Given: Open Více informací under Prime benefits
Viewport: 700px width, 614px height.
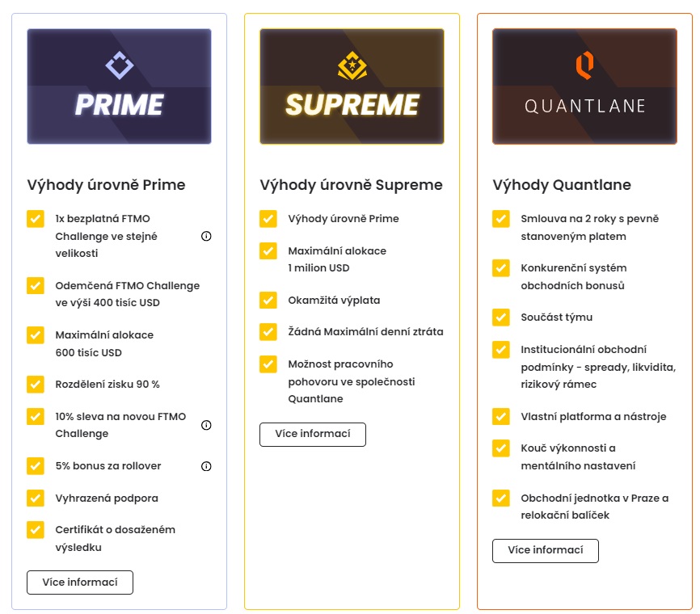Looking at the screenshot, I should 80,582.
